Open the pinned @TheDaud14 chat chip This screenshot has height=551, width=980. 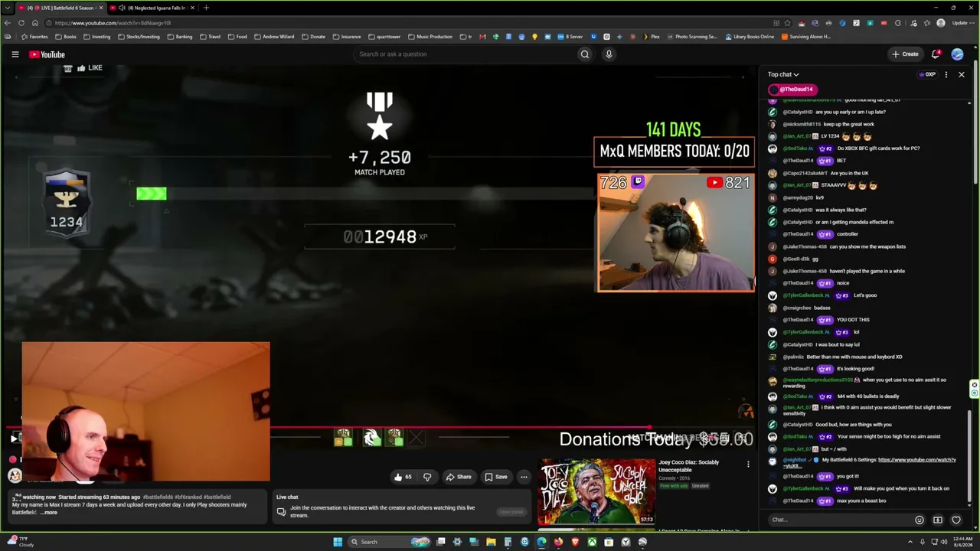[792, 90]
